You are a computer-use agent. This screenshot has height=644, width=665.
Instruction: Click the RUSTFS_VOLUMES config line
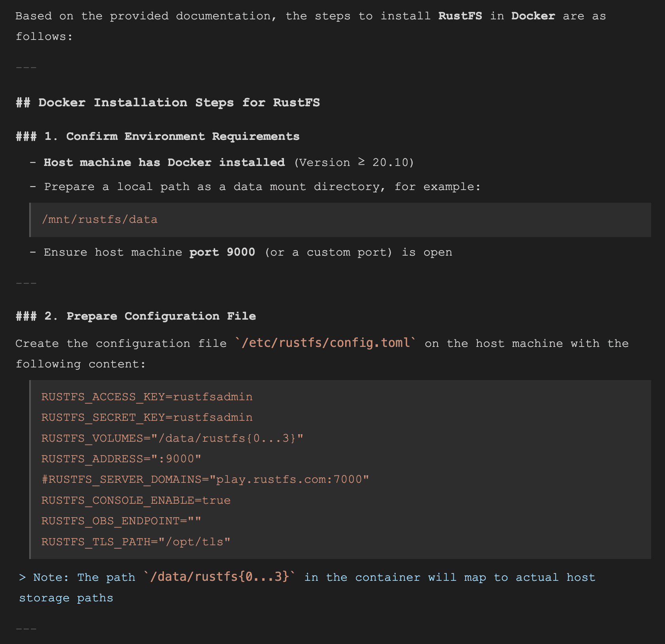[172, 438]
